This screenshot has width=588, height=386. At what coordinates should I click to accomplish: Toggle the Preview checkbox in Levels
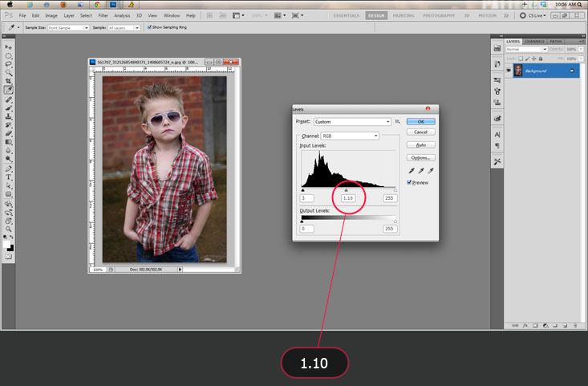[x=409, y=182]
